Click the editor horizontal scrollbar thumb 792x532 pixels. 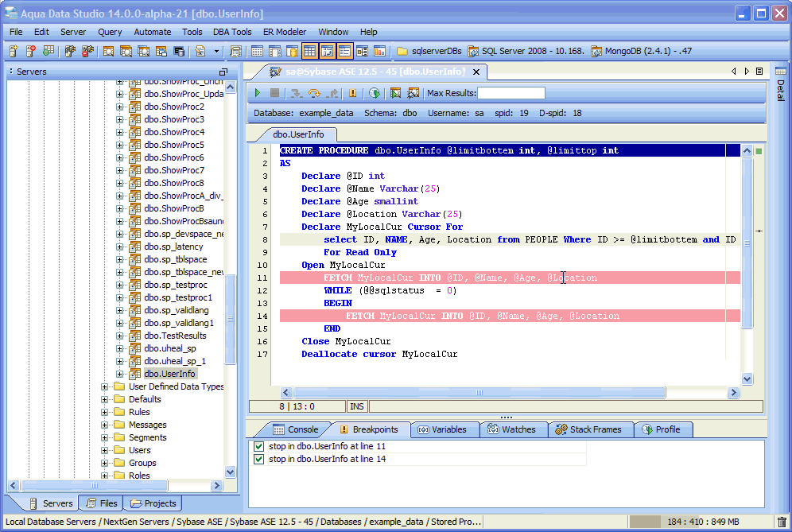pyautogui.click(x=477, y=392)
